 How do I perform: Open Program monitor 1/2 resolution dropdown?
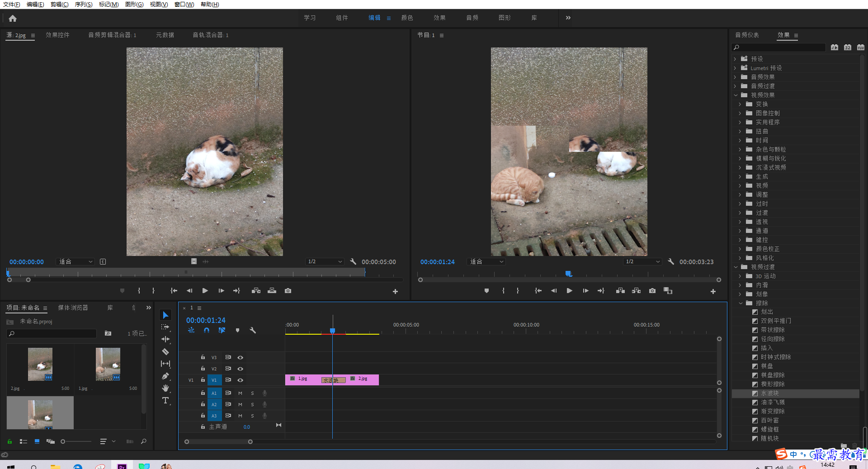[642, 261]
